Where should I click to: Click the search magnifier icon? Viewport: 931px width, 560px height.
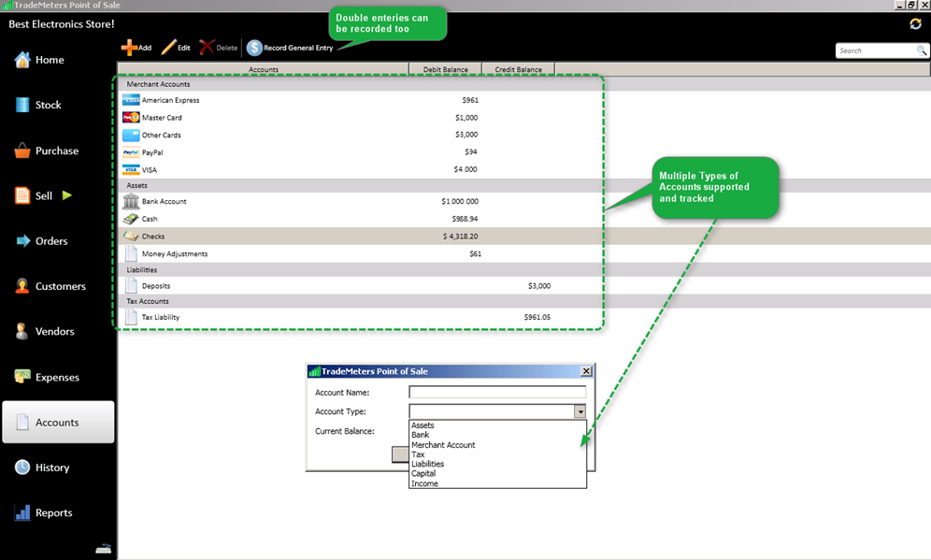click(921, 50)
